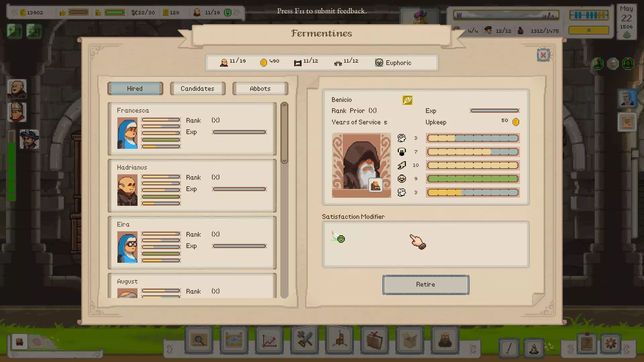This screenshot has height=362, width=644.
Task: Select Hadrianus monk card
Action: point(192,186)
